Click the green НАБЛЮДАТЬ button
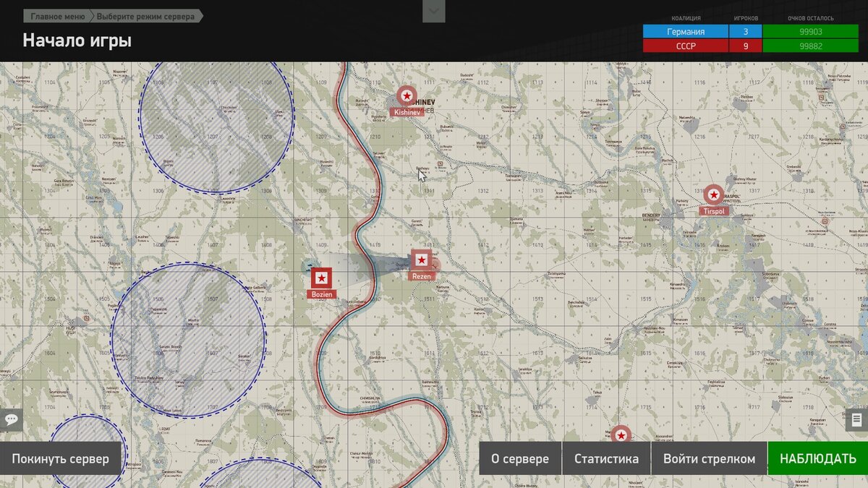The height and width of the screenshot is (488, 868). [817, 459]
